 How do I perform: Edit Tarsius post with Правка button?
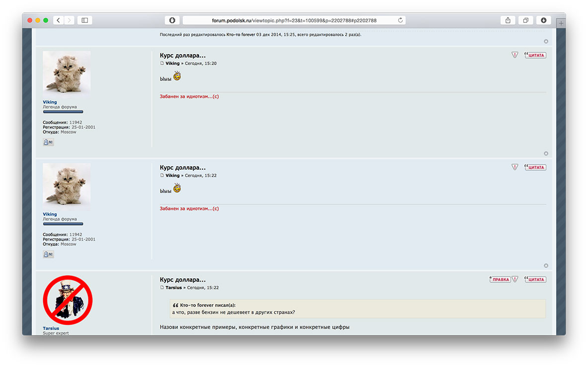click(x=500, y=279)
